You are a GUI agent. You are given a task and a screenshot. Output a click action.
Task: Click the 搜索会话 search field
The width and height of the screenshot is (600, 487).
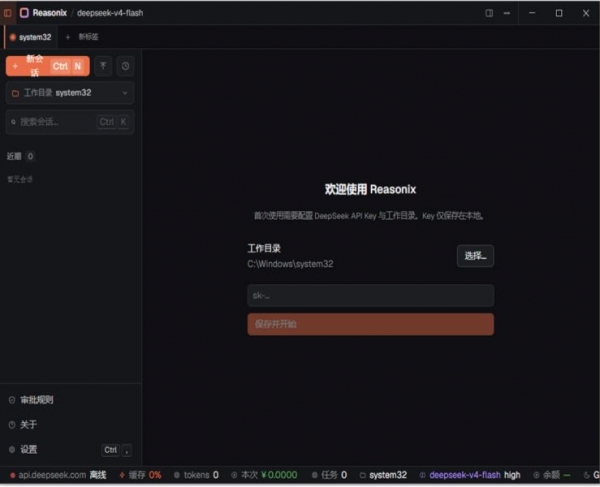70,122
